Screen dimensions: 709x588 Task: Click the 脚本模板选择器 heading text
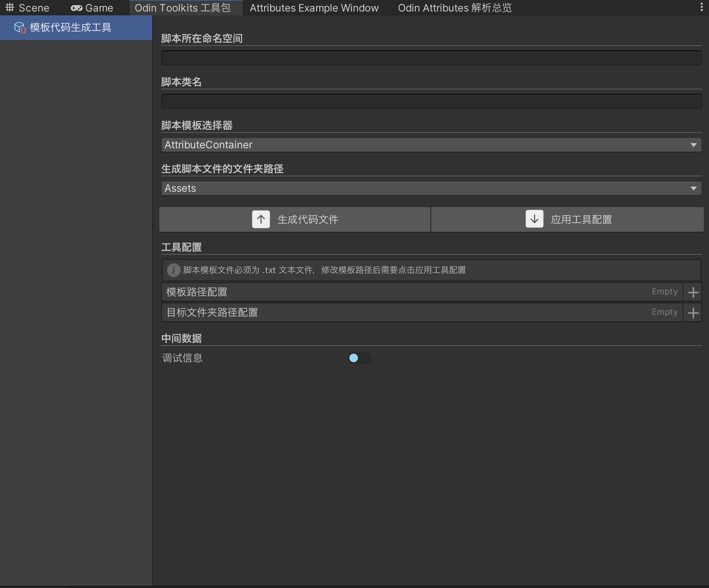pyautogui.click(x=197, y=125)
